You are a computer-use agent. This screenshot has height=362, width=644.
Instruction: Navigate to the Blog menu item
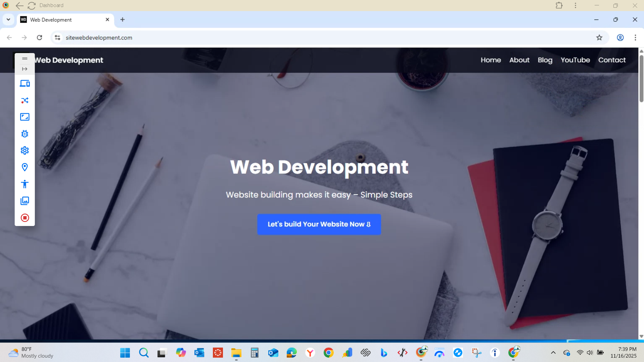click(545, 60)
